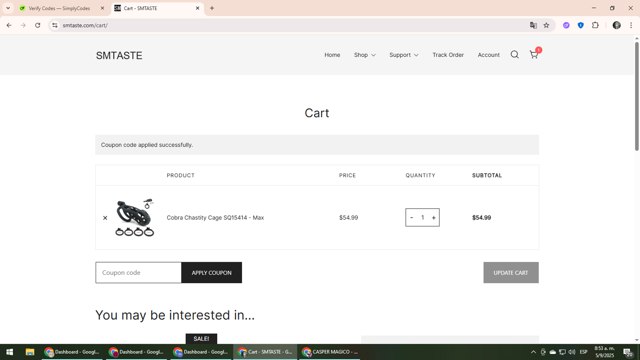Expand the Support dropdown menu
The width and height of the screenshot is (640, 360).
point(404,55)
